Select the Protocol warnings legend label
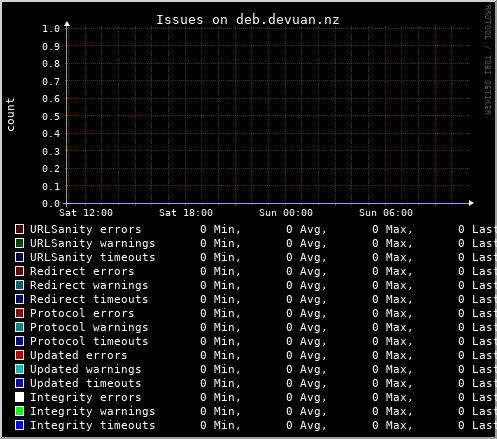Screen dimensions: 497x439 [89, 327]
